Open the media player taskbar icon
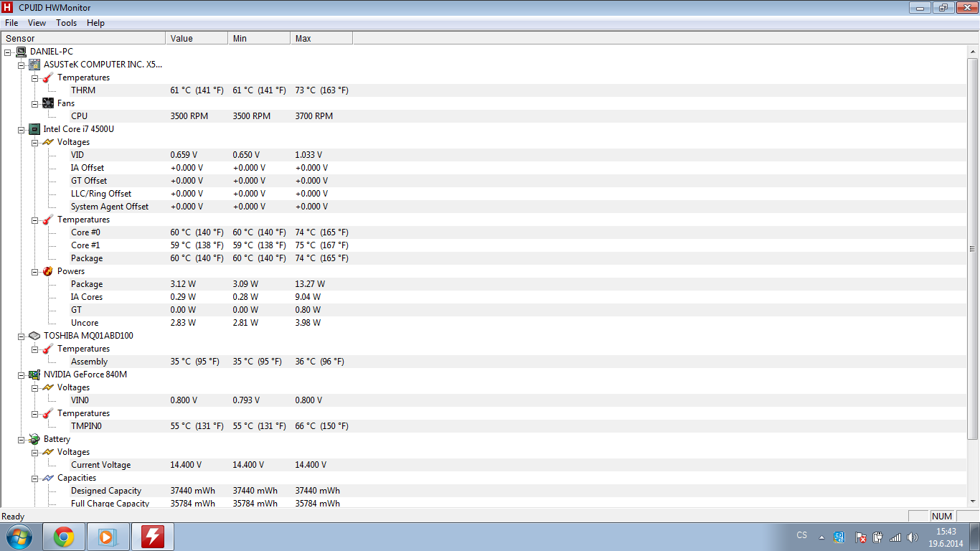Screen dimensions: 980x551 point(108,537)
